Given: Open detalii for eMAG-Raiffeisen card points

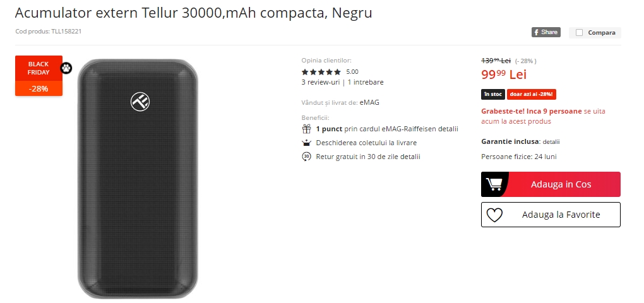Looking at the screenshot, I should click(x=448, y=129).
